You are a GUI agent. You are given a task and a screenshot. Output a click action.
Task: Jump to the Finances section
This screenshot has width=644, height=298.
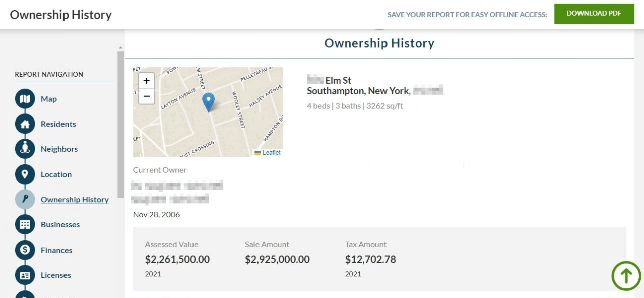pos(56,250)
